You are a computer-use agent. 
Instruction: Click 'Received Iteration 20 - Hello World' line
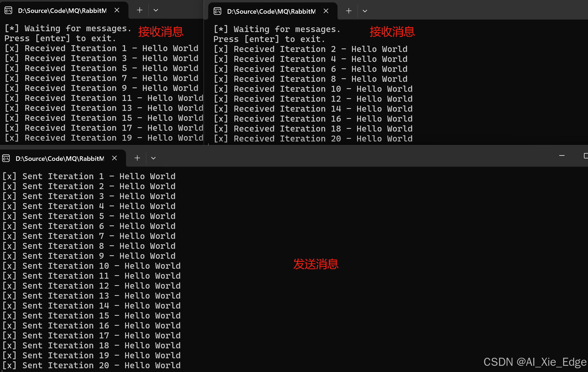[314, 139]
